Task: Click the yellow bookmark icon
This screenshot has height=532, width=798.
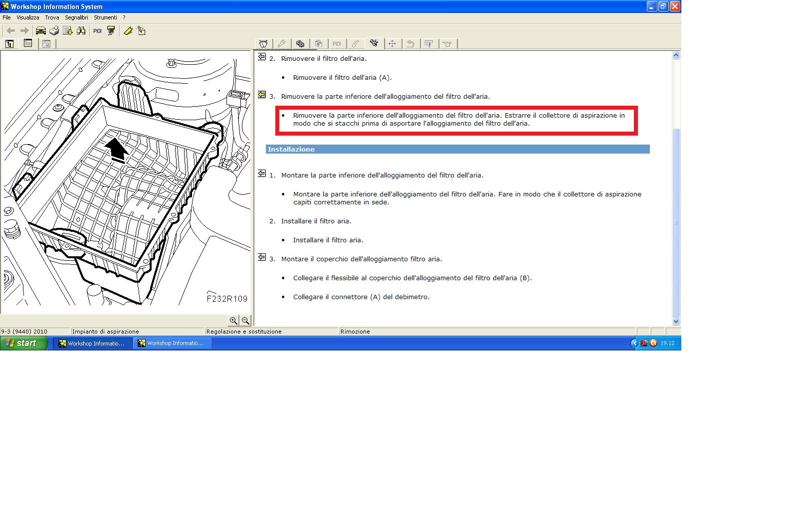Action: point(128,31)
